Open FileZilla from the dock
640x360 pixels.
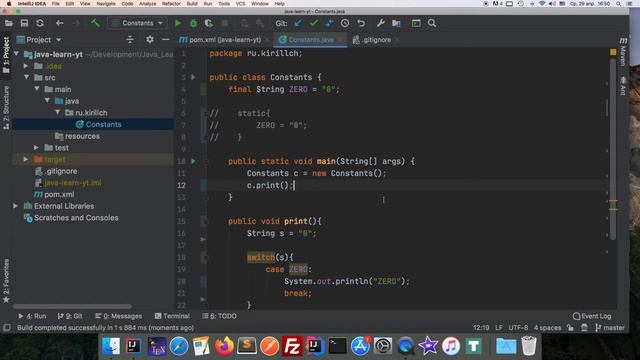click(x=292, y=346)
